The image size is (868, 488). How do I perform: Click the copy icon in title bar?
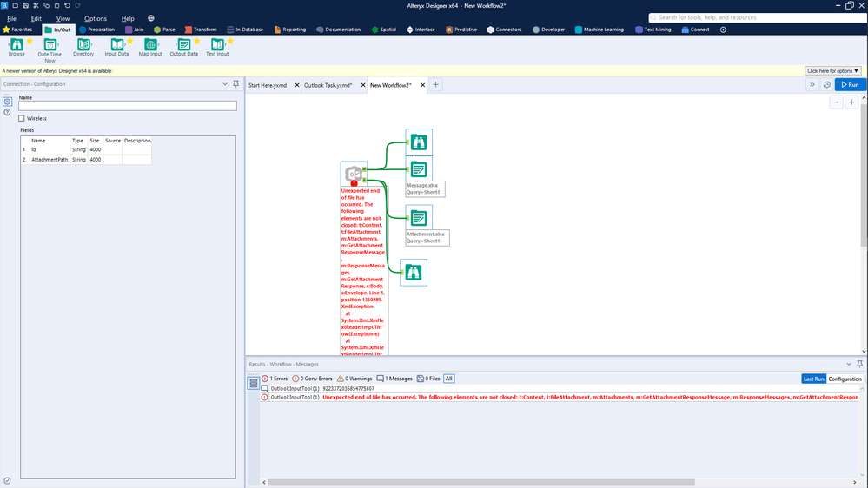[47, 5]
